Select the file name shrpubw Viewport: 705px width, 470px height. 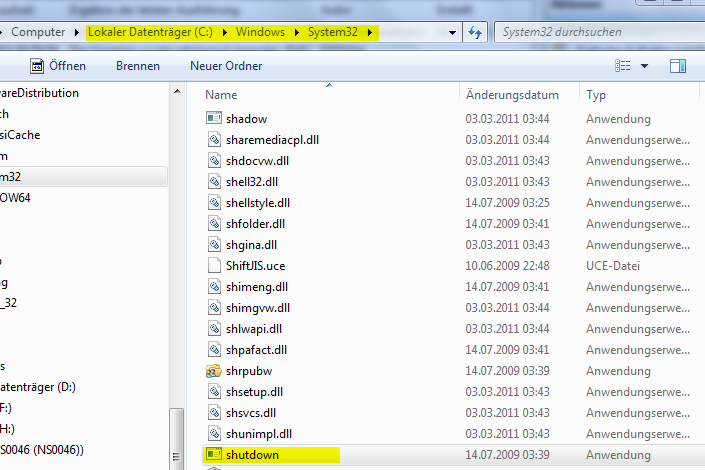249,371
